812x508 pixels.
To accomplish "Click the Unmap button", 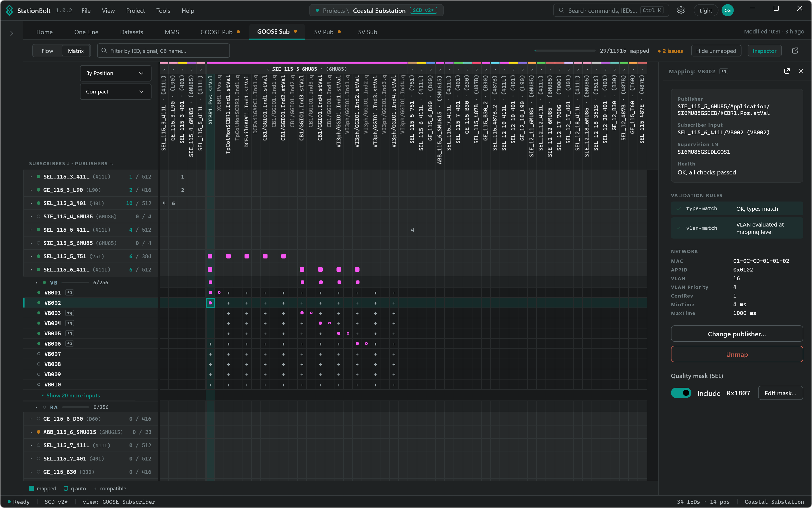I will 737,355.
